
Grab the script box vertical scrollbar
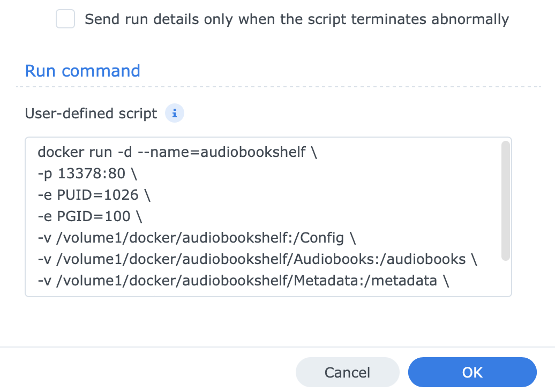[505, 201]
